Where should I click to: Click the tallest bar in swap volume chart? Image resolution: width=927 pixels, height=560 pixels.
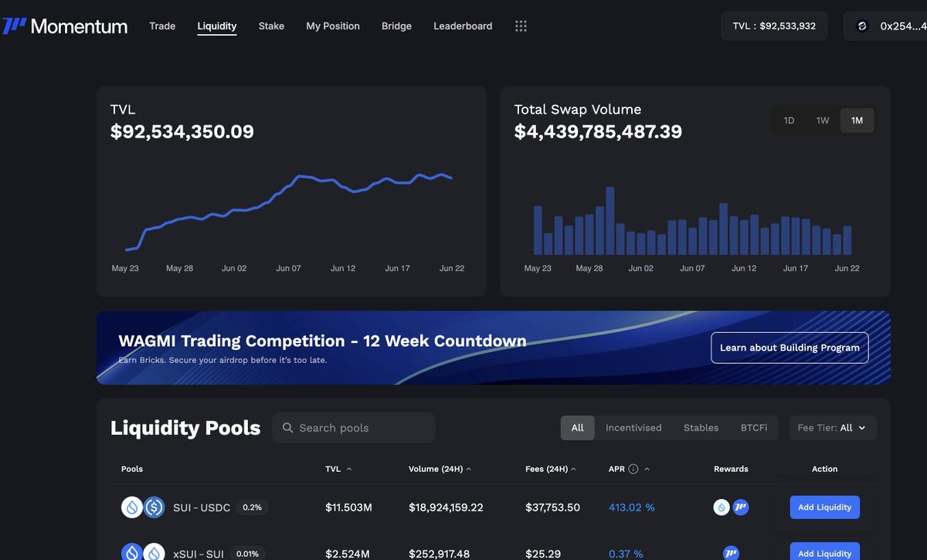click(610, 221)
